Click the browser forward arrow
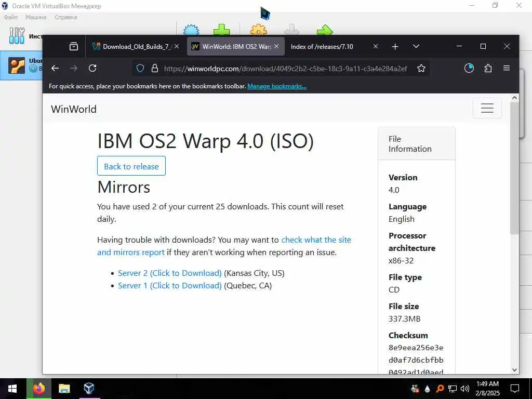The width and height of the screenshot is (532, 399). [x=74, y=68]
